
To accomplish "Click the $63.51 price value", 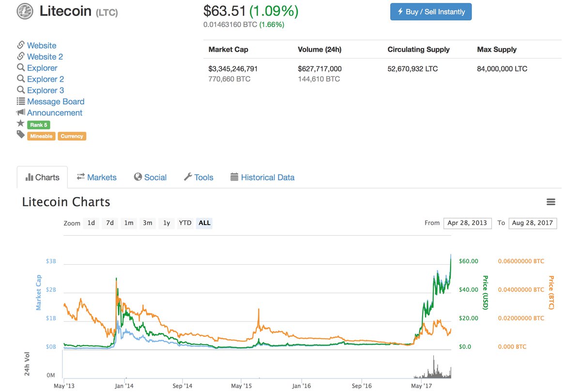I will click(225, 11).
